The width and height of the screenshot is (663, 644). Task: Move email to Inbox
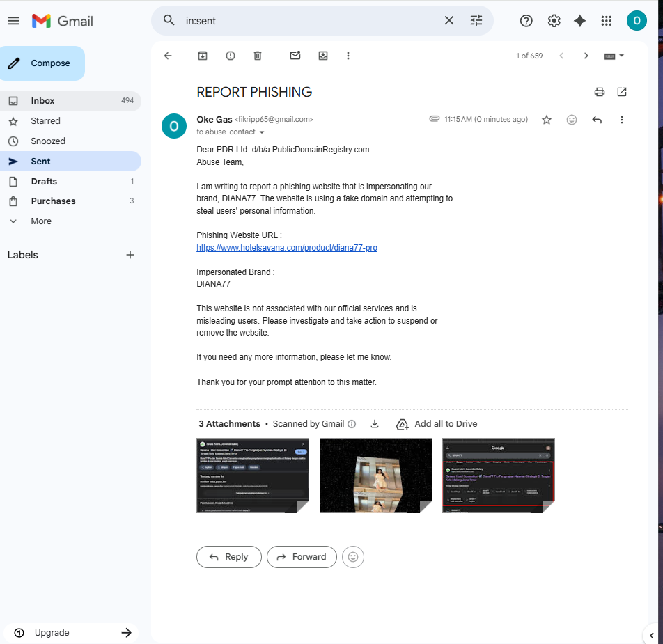pos(323,56)
